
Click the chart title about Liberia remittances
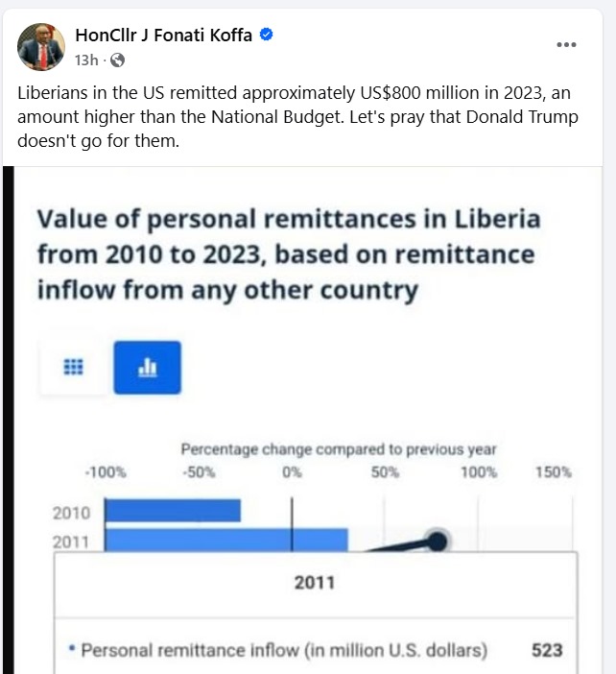288,254
